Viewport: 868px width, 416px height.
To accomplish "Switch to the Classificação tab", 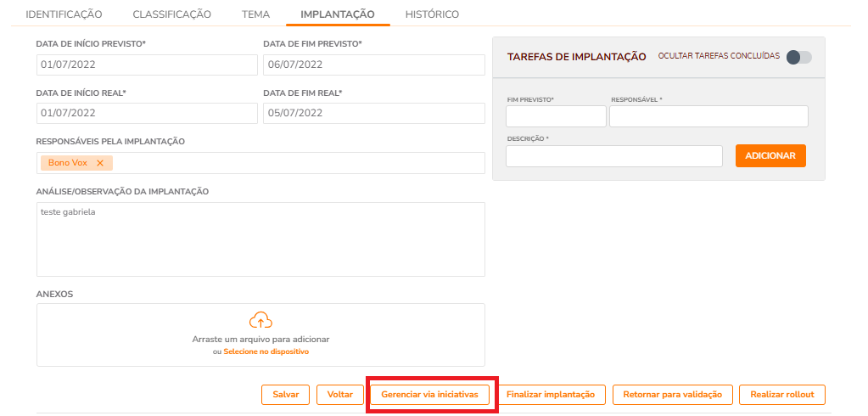I will (171, 14).
